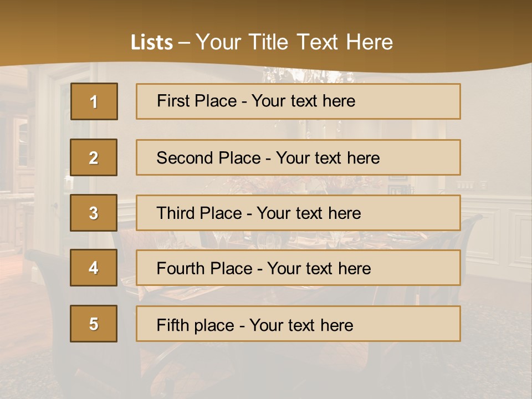Click the bold word Lists in title

151,43
